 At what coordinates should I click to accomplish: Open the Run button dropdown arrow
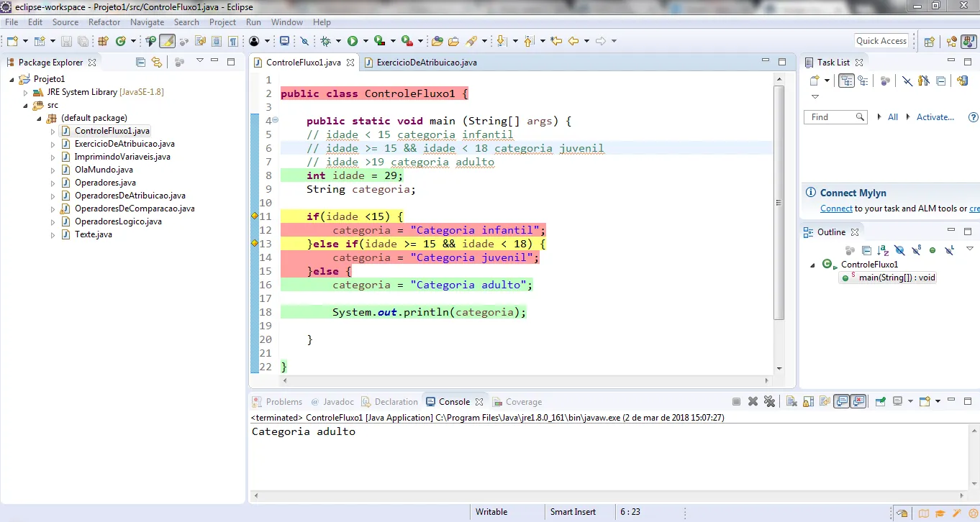tap(366, 41)
